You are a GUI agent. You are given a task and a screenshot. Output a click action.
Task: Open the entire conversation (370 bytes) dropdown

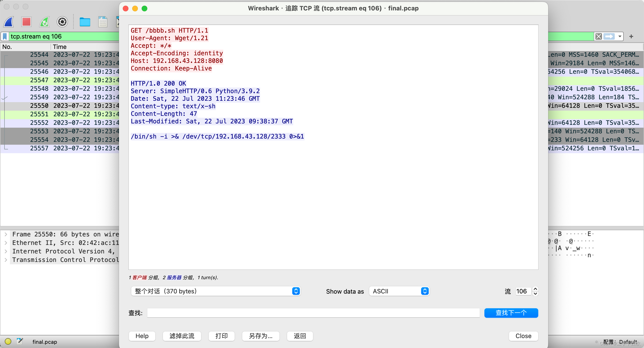tap(216, 291)
